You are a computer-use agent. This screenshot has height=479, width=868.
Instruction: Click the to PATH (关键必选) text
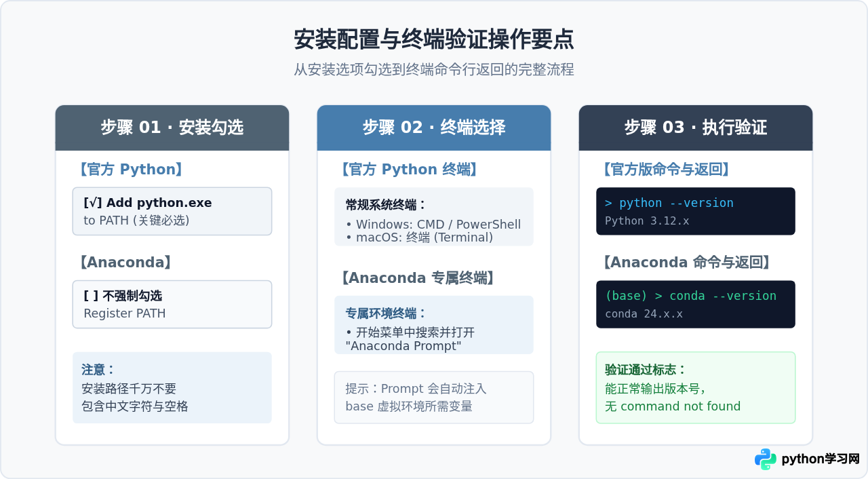(136, 221)
